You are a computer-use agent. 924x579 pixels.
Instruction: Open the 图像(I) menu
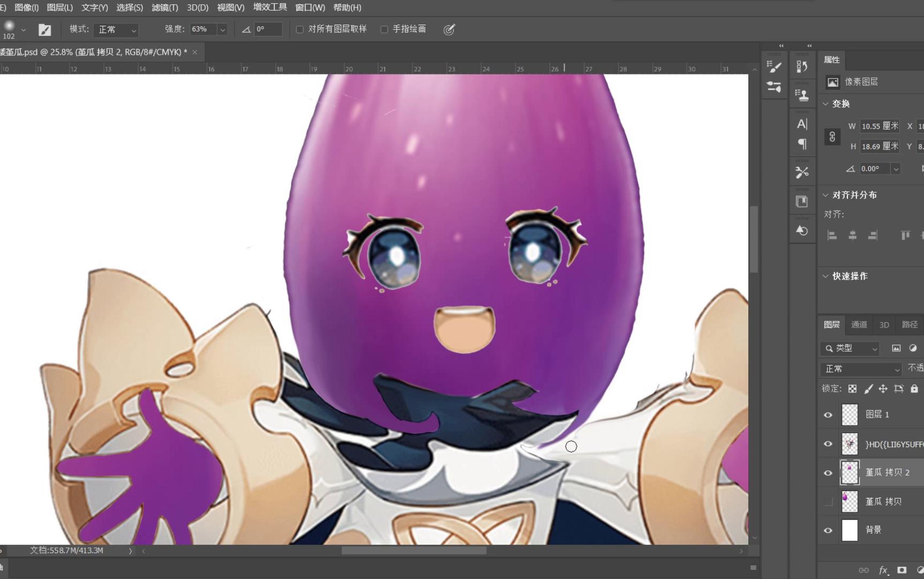[27, 8]
